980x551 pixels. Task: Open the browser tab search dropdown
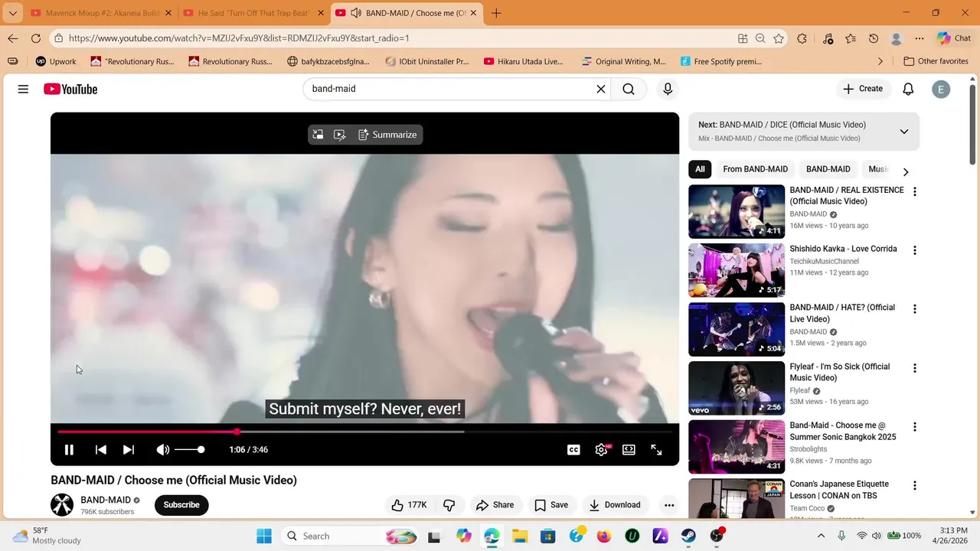tap(12, 13)
